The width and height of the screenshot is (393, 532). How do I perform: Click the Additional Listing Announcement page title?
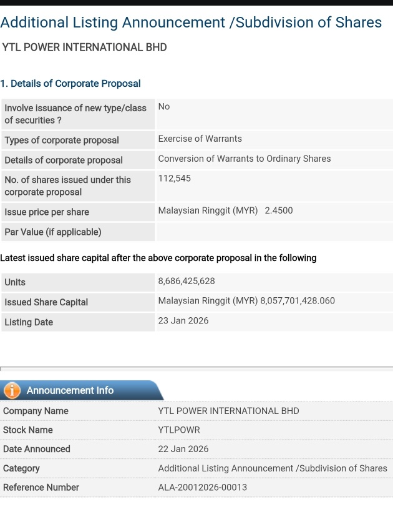click(x=191, y=22)
